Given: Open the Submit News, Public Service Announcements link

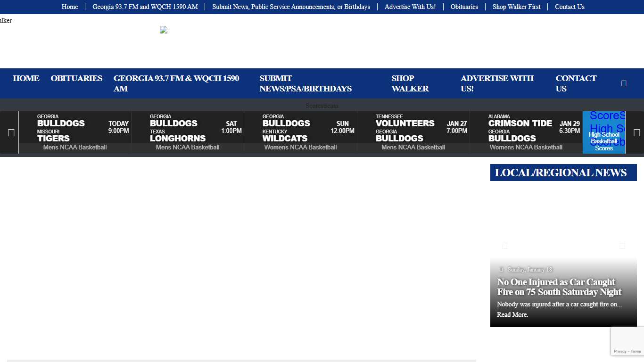Looking at the screenshot, I should (291, 7).
